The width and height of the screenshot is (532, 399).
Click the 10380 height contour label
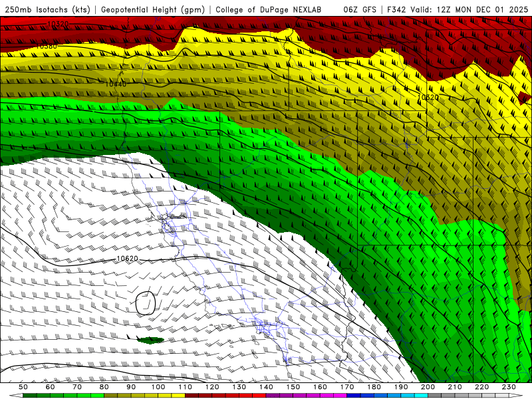click(46, 46)
